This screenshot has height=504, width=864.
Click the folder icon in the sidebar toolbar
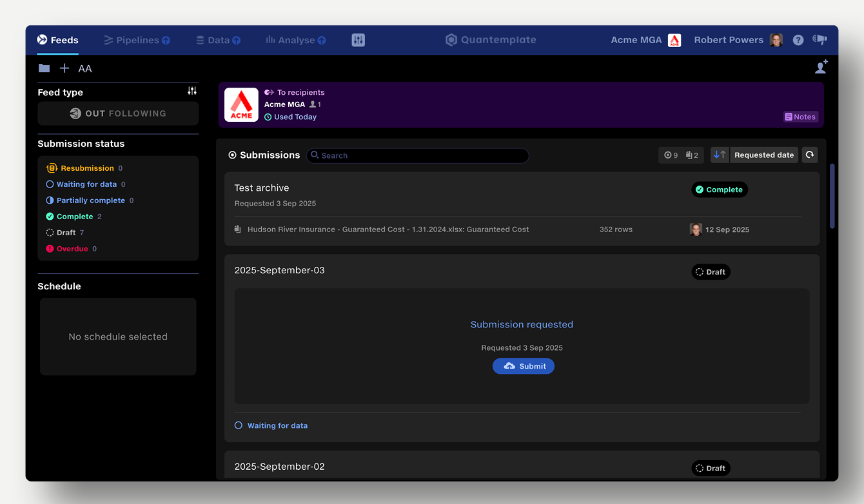pyautogui.click(x=44, y=68)
